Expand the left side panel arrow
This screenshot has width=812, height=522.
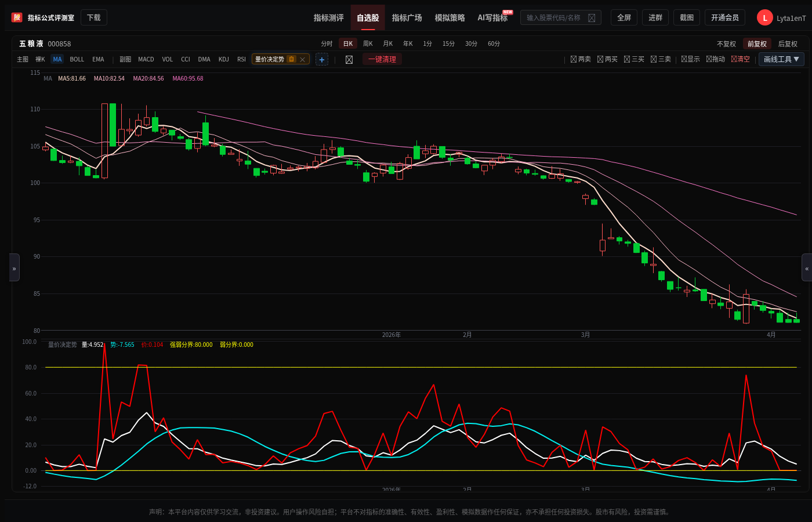click(x=14, y=267)
